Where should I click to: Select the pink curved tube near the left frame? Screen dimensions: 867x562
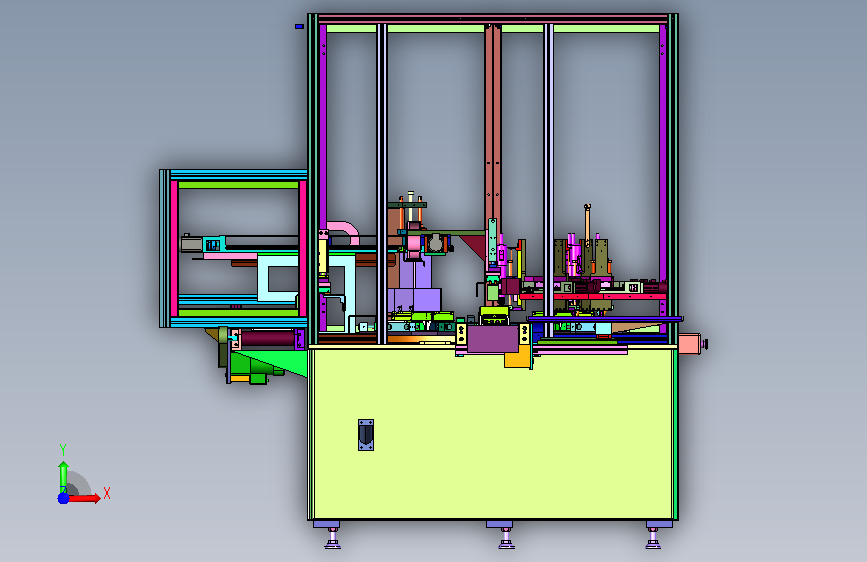(x=344, y=231)
